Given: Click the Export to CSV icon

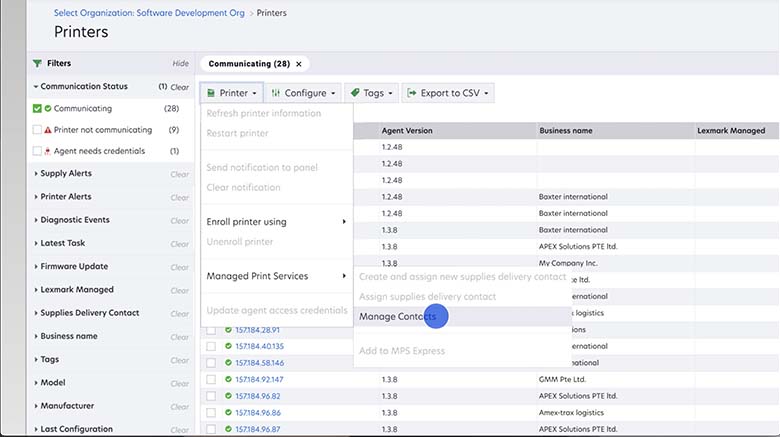Looking at the screenshot, I should click(412, 93).
